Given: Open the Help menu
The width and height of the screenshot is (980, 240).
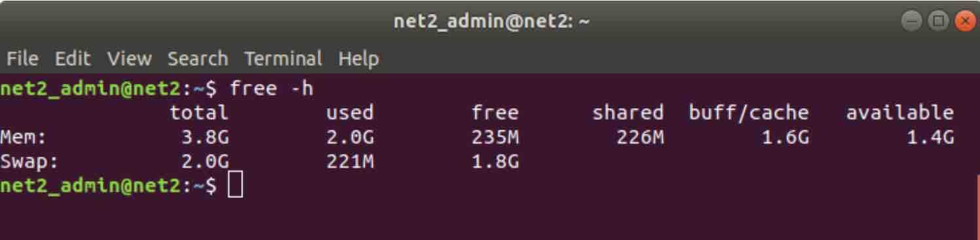Looking at the screenshot, I should point(358,59).
